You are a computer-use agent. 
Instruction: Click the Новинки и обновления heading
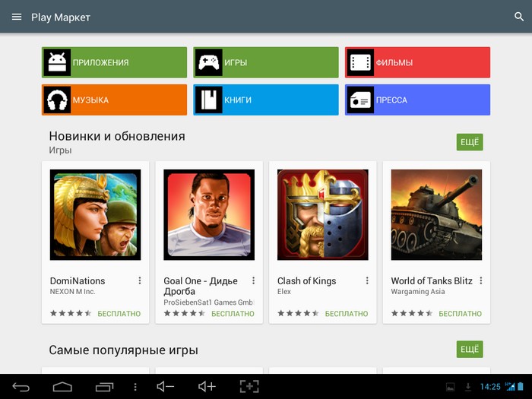coord(117,136)
